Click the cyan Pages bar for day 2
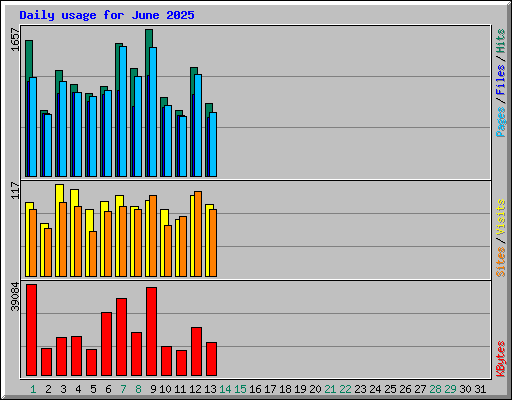 [x=48, y=146]
